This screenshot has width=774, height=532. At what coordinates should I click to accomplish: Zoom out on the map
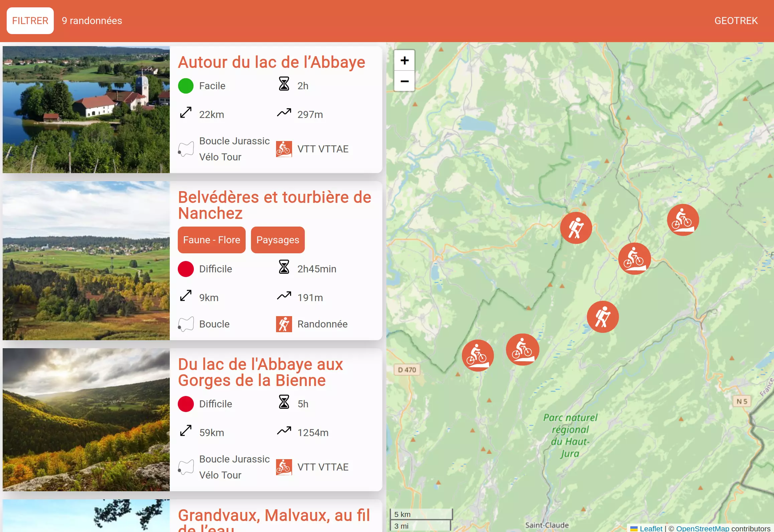pos(404,81)
